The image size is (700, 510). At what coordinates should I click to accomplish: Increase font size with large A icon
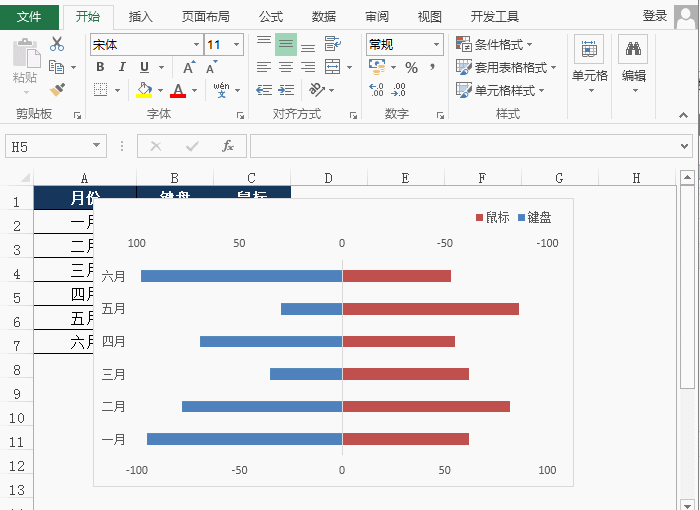[189, 67]
